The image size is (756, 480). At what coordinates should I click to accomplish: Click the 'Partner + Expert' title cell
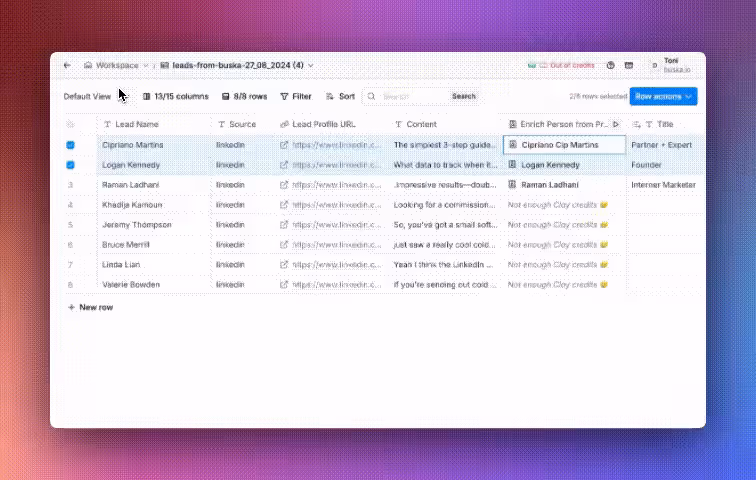[665, 145]
